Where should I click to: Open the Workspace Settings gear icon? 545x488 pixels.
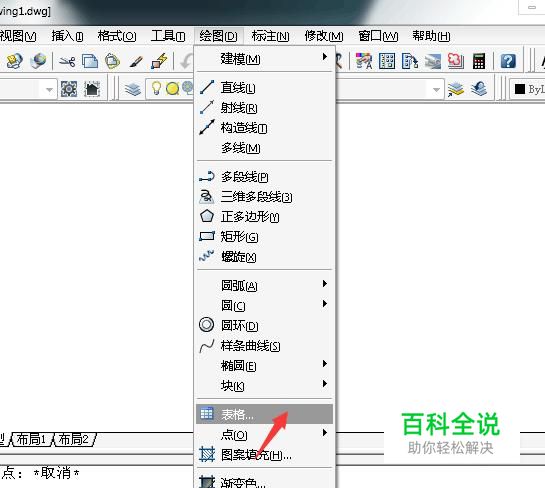69,89
